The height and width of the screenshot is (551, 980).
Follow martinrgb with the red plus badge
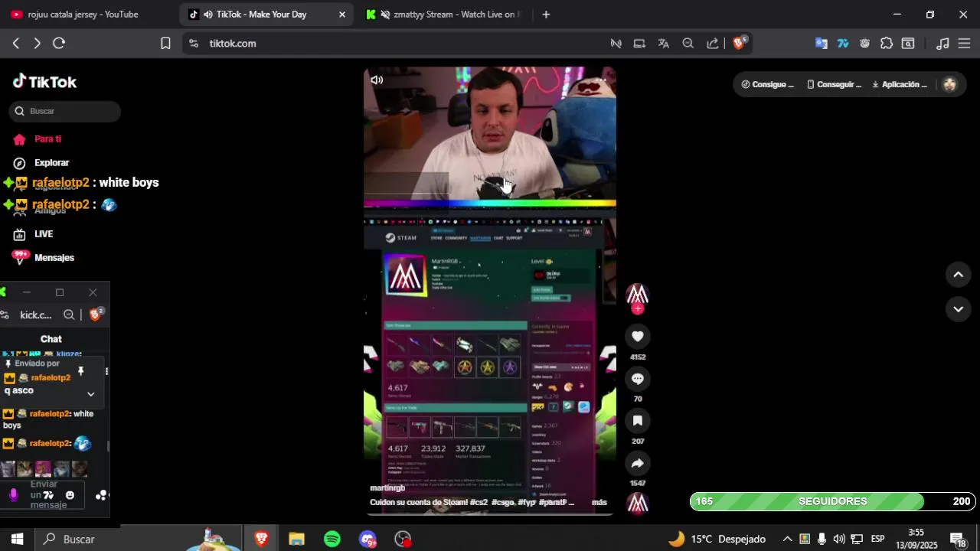pyautogui.click(x=637, y=309)
